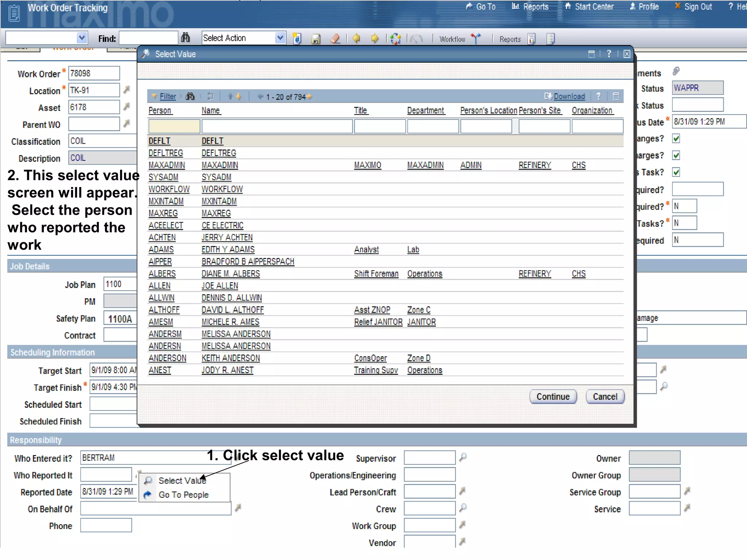Sort by the Person column header
This screenshot has width=747, height=560.
[160, 110]
